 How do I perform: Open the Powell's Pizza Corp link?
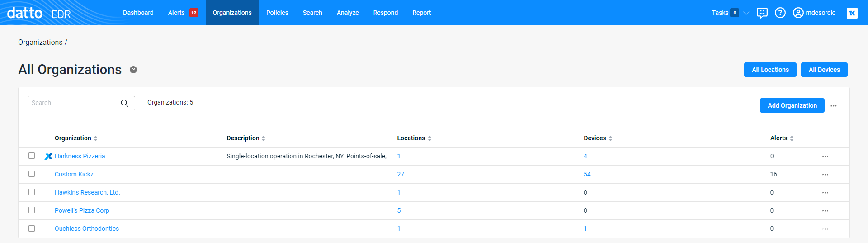tap(82, 210)
